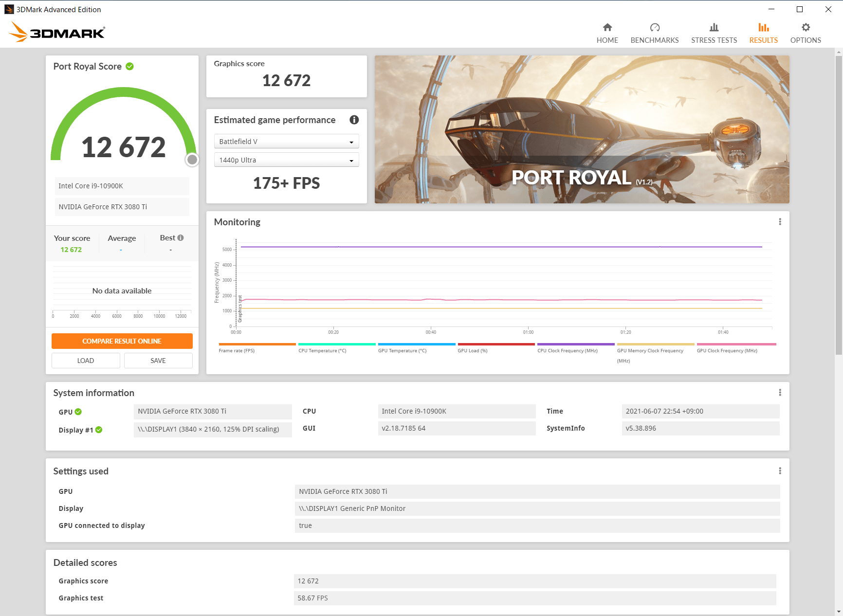Click the Graphics test 58.67 FPS value
Screen dimensions: 843x616
click(535, 598)
